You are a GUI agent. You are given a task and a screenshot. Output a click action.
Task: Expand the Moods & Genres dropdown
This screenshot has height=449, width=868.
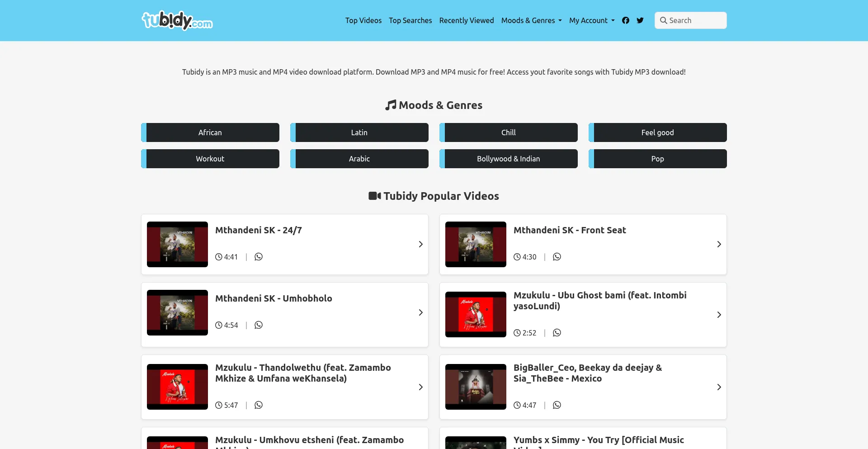[x=531, y=20]
